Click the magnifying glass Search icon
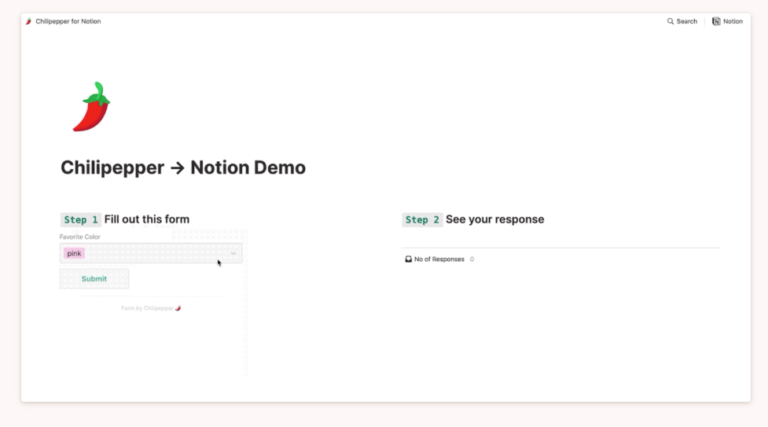This screenshot has width=768, height=427. tap(670, 21)
